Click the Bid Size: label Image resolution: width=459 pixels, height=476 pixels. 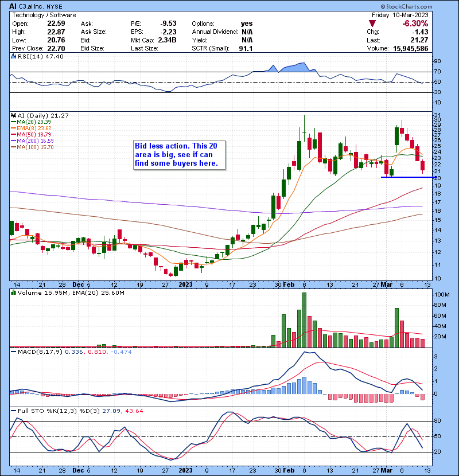pos(92,49)
